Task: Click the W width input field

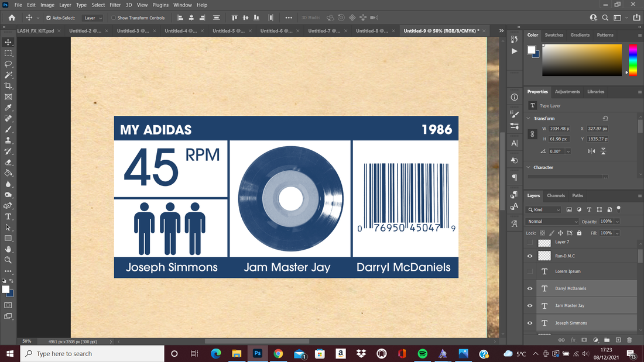Action: [x=559, y=129]
